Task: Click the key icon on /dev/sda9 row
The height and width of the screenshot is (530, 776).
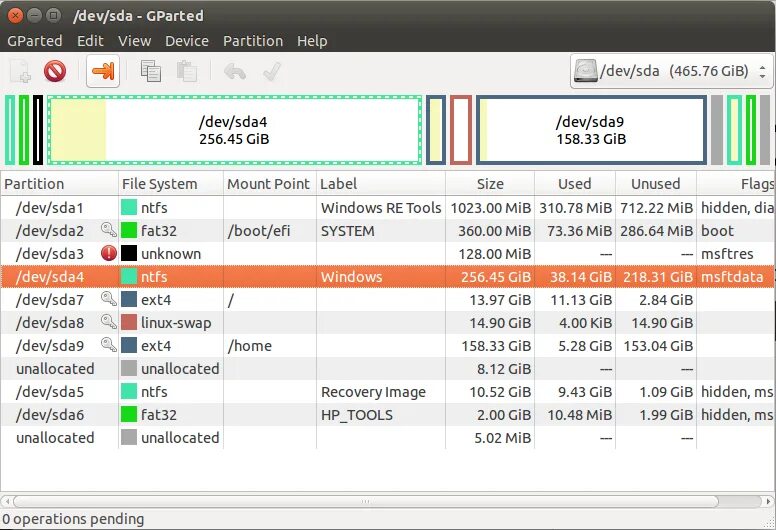Action: point(108,345)
